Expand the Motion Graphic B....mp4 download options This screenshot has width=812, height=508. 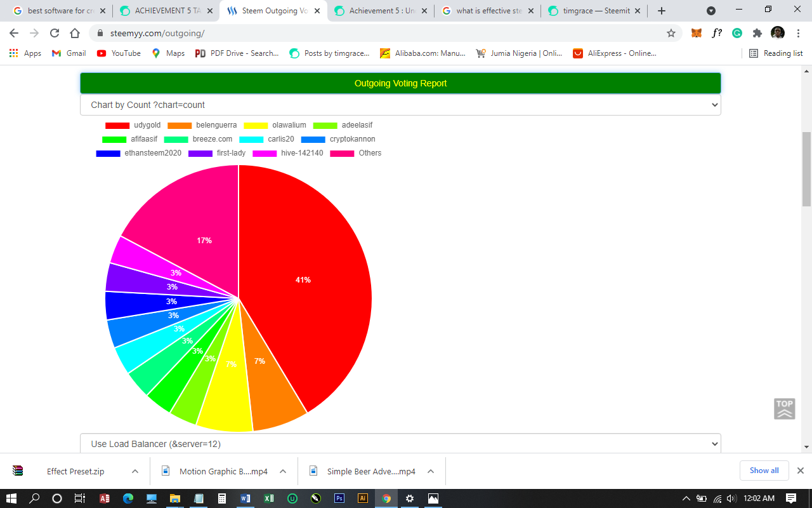pos(282,471)
